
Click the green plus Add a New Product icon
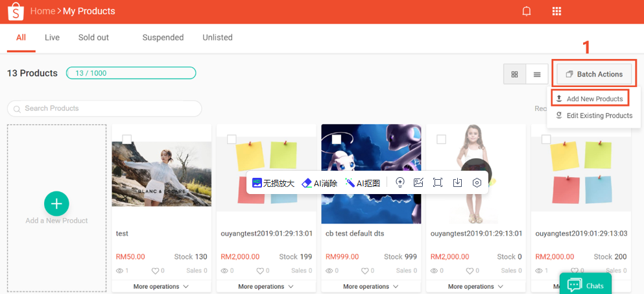tap(56, 204)
